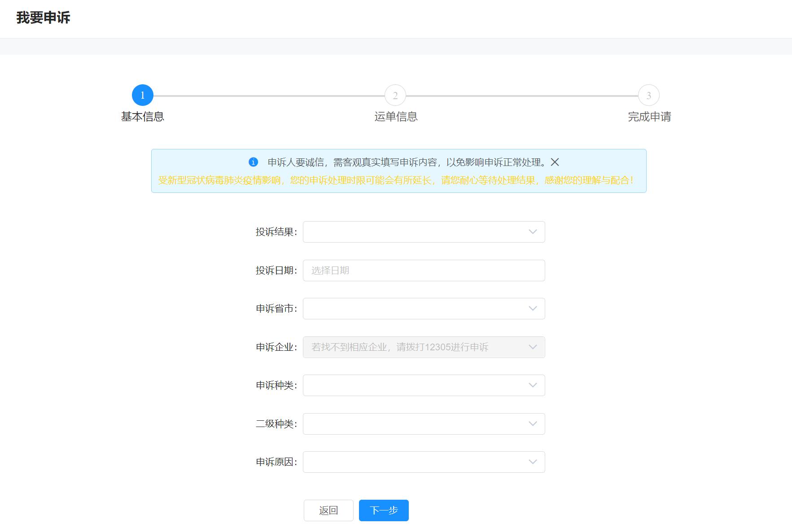792x532 pixels.
Task: Click the progress line between step 1 and 2
Action: coord(269,95)
